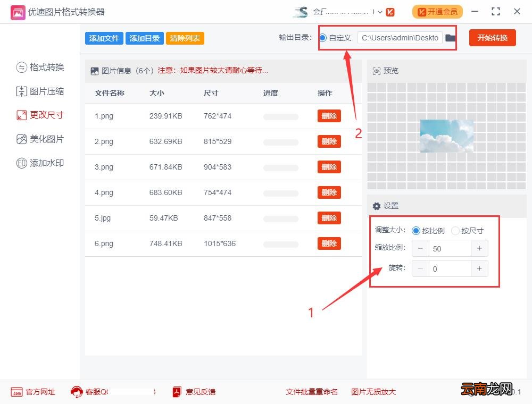Click the scale ratio field showing 50
Image resolution: width=532 pixels, height=404 pixels.
pyautogui.click(x=450, y=248)
